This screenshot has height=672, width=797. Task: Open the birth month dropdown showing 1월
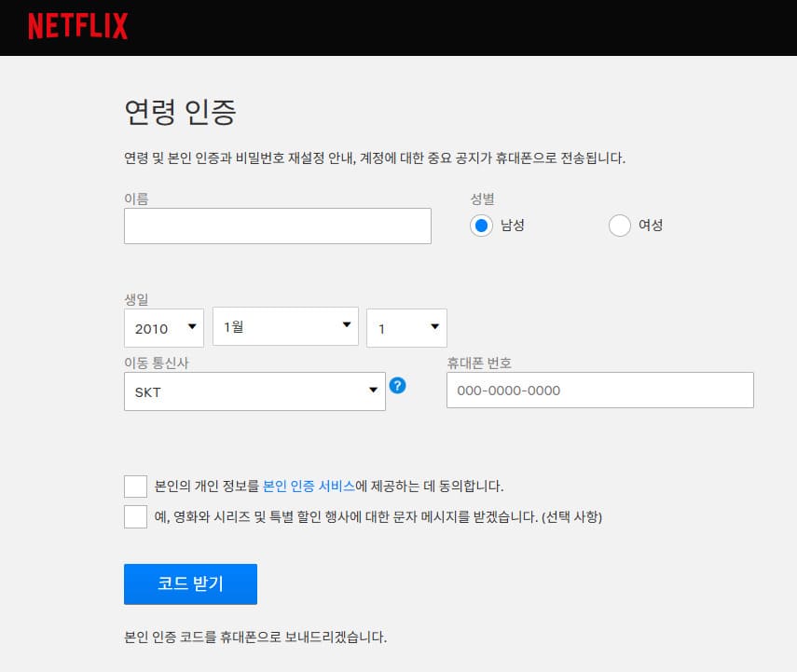tap(284, 325)
